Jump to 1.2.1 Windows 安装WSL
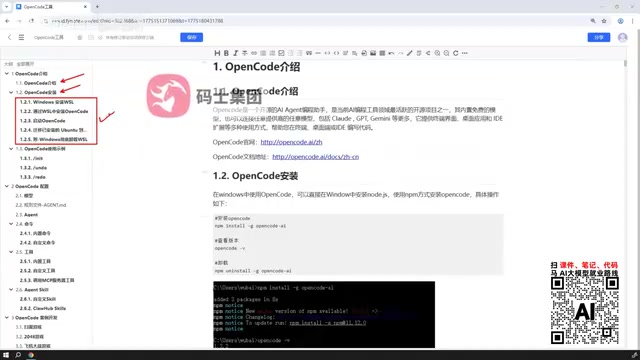640x360 pixels. 47,102
